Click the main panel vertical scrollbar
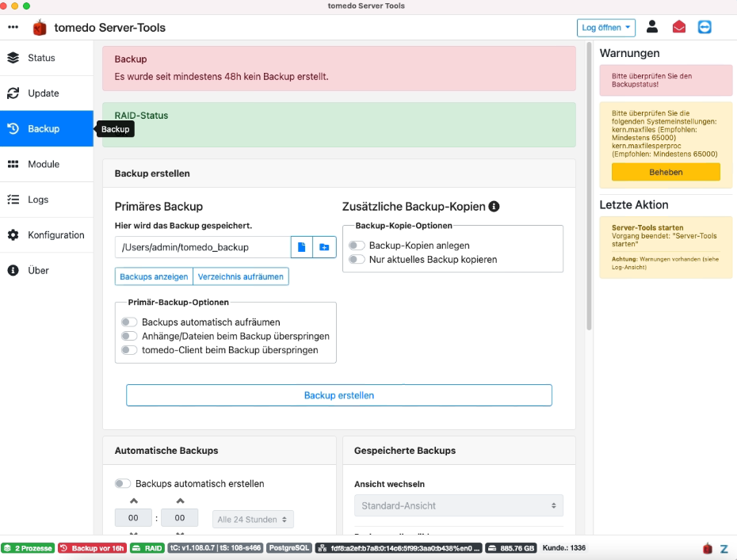Screen dimensions: 737x560 pyautogui.click(x=589, y=186)
